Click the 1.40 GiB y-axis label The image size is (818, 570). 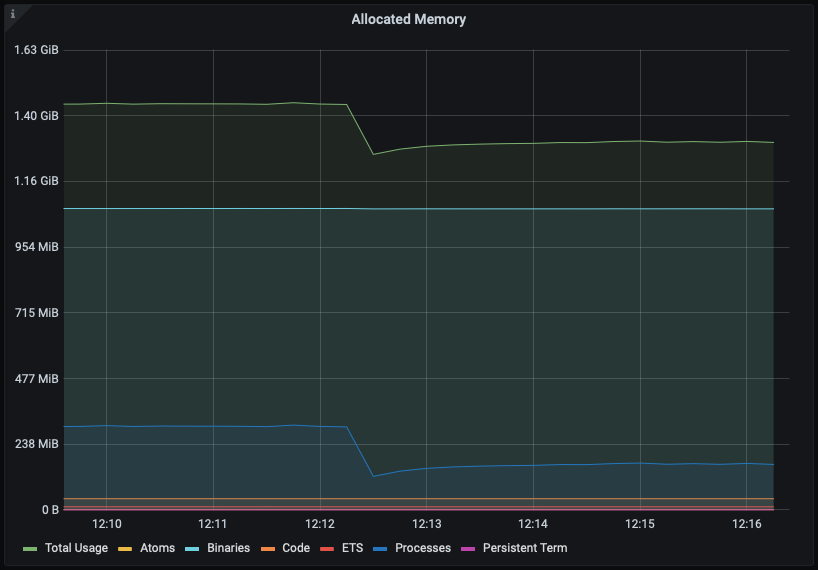click(36, 116)
